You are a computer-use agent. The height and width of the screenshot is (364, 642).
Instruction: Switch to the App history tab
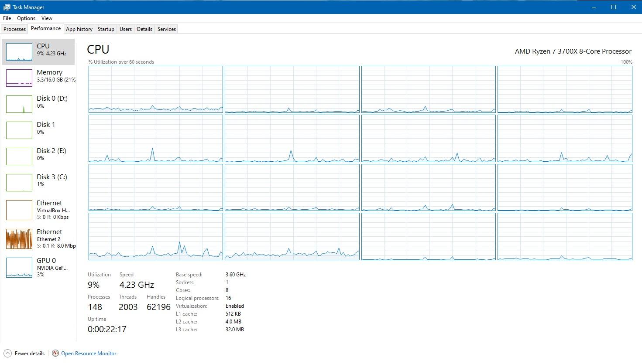click(x=79, y=29)
